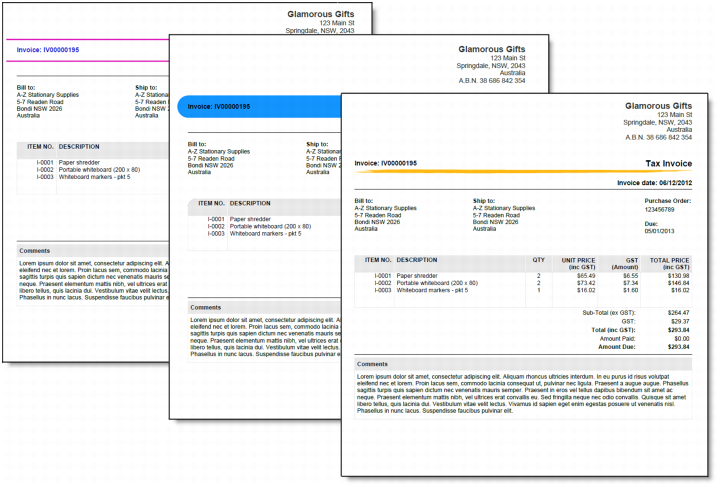Click the amount paid value $0.00
The width and height of the screenshot is (718, 486).
coord(682,339)
